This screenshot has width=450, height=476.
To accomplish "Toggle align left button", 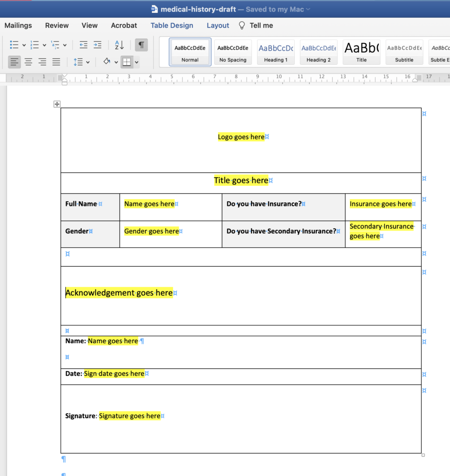I will tap(14, 62).
